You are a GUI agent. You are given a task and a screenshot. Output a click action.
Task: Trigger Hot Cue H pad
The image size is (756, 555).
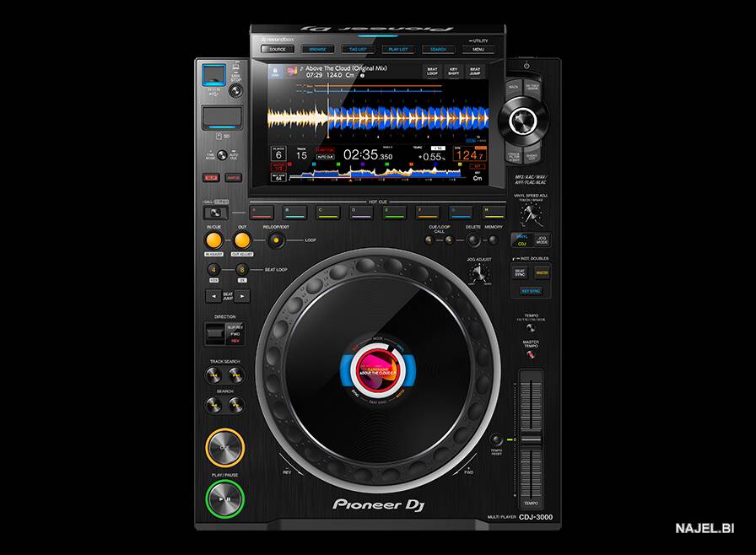(494, 212)
